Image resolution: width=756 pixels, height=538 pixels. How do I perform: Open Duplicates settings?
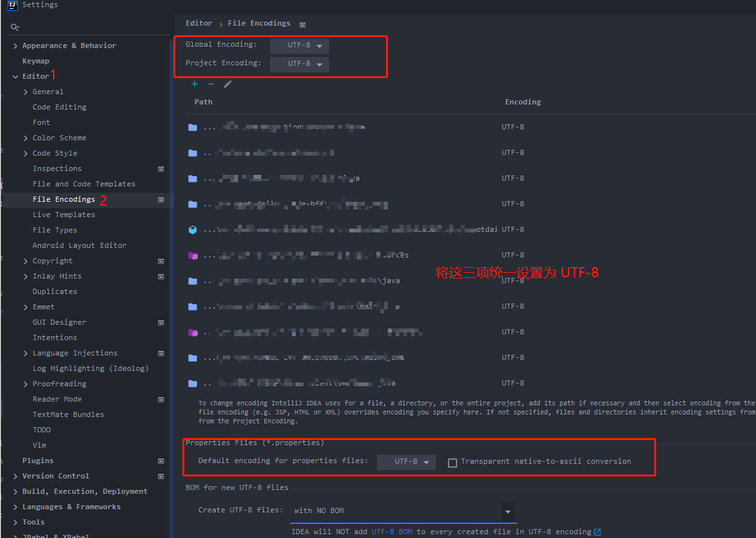pos(55,291)
